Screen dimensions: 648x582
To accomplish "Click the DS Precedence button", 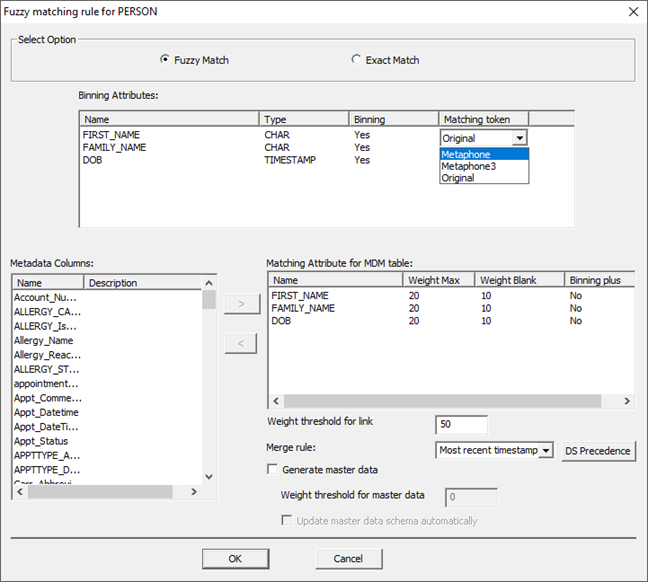I will pos(598,451).
